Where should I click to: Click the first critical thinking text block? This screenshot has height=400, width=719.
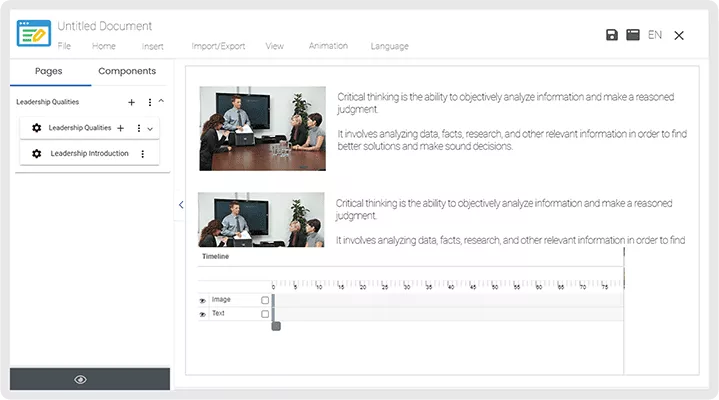tap(512, 122)
